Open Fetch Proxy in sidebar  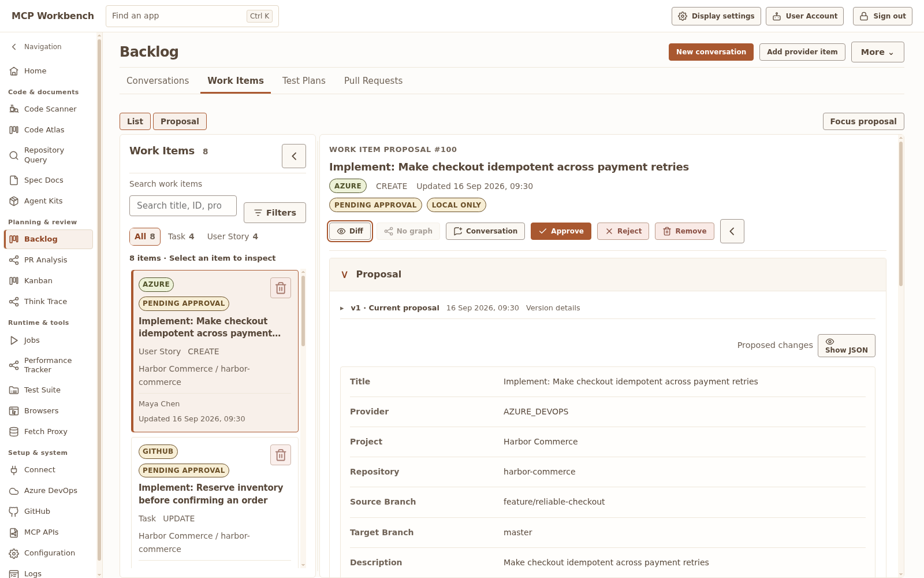point(49,431)
